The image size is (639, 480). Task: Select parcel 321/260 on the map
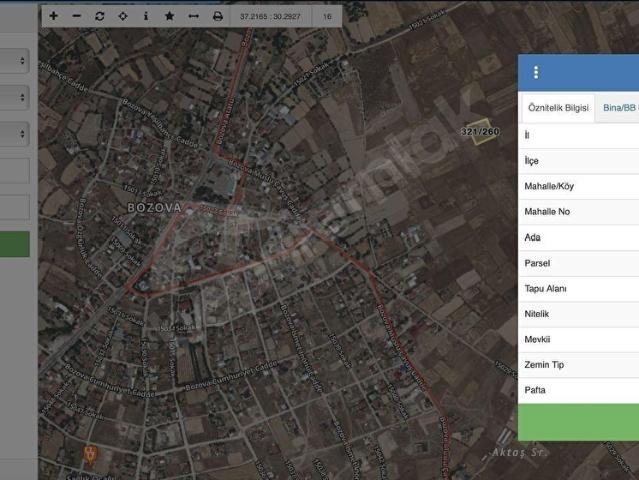[x=481, y=131]
